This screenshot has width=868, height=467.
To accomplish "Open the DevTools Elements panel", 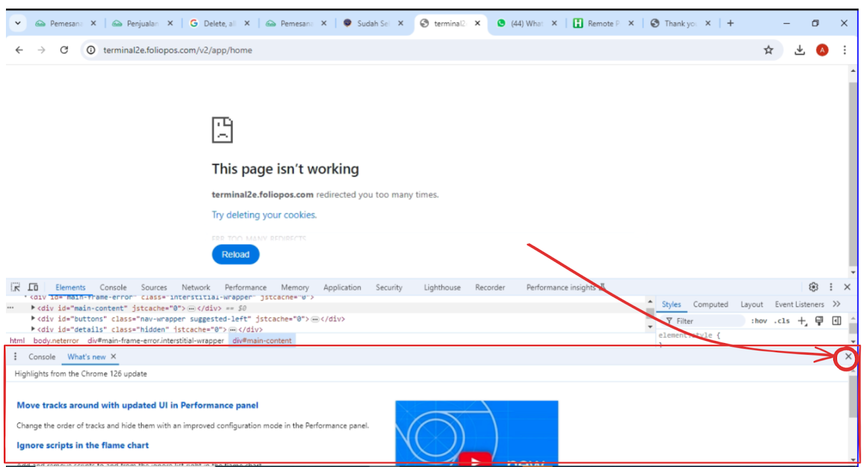I will pyautogui.click(x=71, y=287).
